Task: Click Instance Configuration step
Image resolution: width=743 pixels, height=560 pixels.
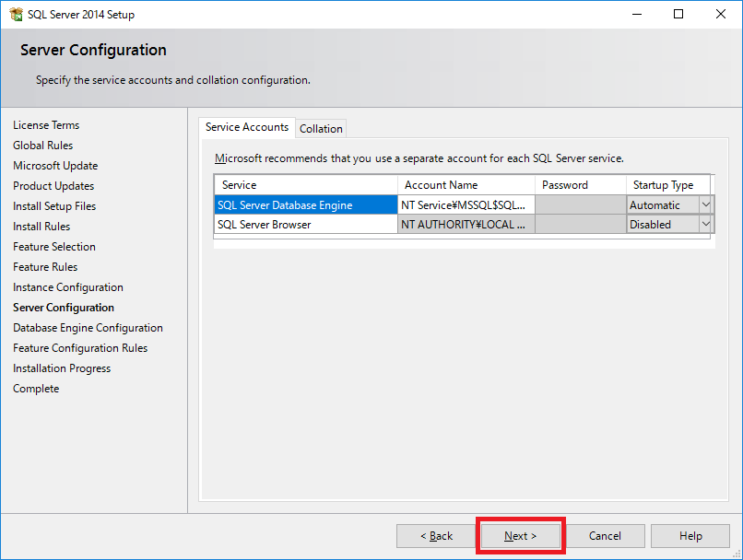Action: tap(68, 287)
